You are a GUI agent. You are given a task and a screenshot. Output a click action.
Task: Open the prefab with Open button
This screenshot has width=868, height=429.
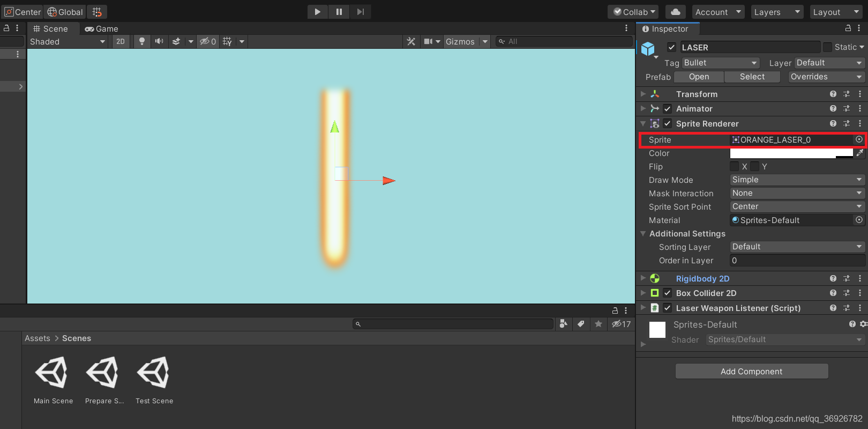699,77
